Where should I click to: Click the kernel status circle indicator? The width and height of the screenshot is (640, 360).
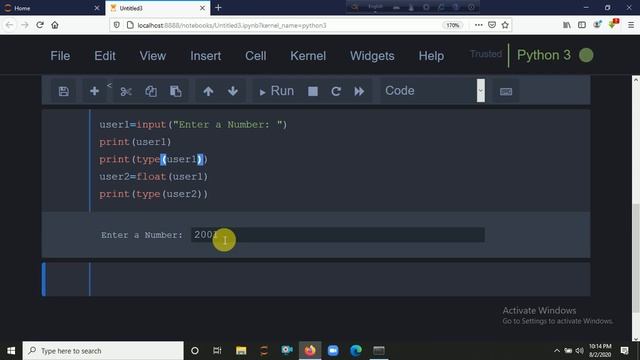[x=586, y=55]
